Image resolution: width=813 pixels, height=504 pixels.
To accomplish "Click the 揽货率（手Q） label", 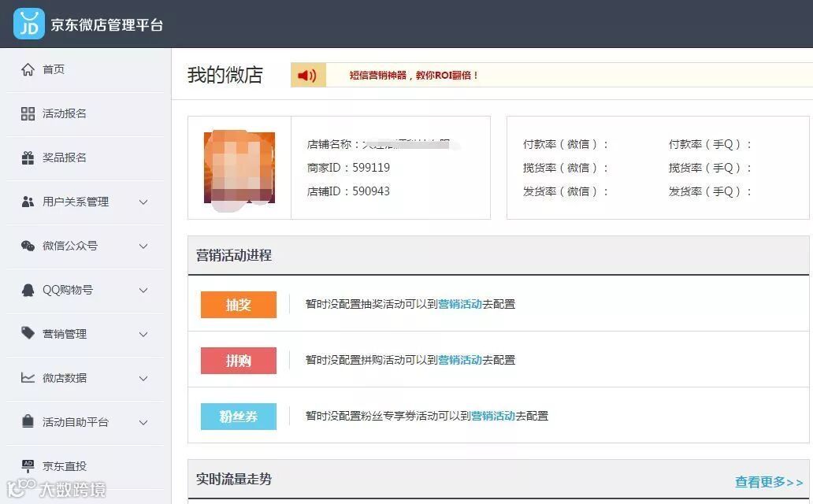I will pyautogui.click(x=710, y=168).
